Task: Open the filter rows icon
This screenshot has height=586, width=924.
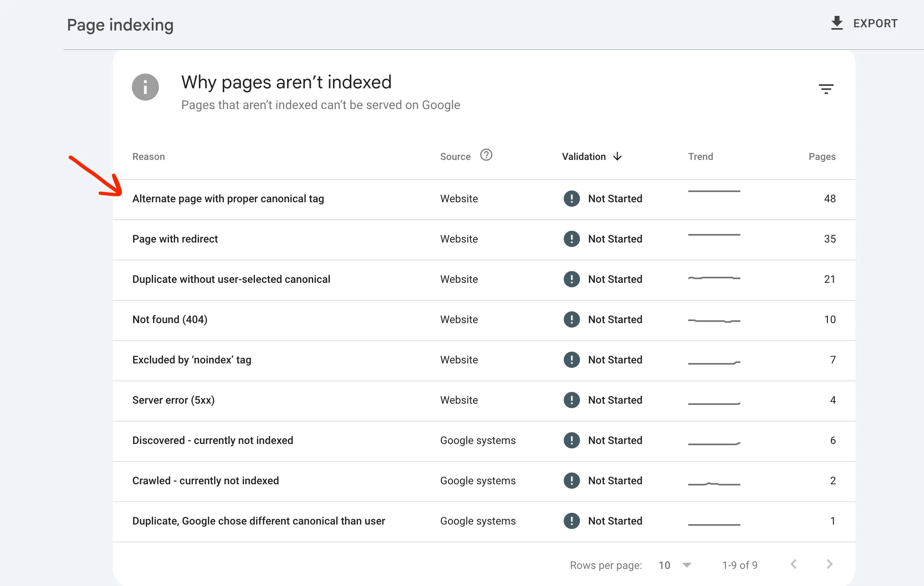Action: pos(826,89)
